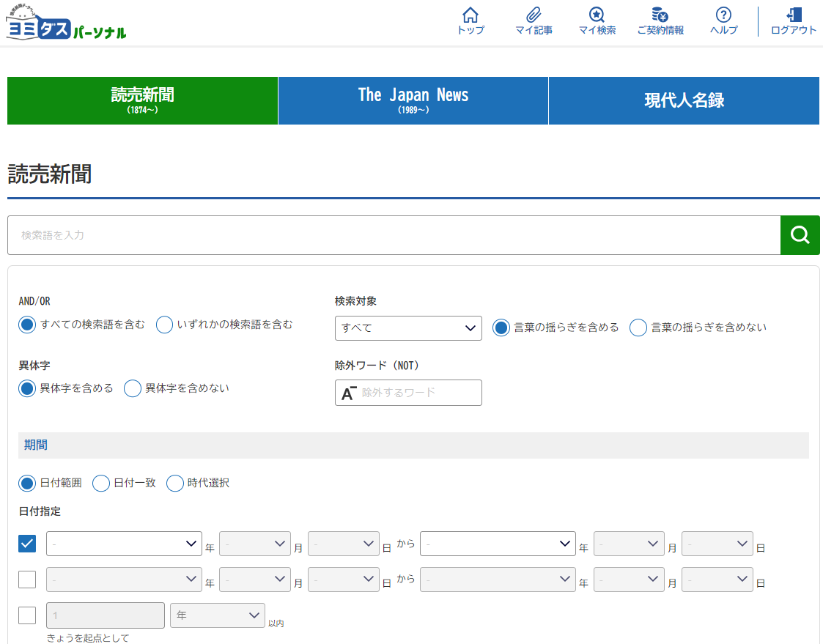Open first row end year dropdown

pyautogui.click(x=498, y=544)
